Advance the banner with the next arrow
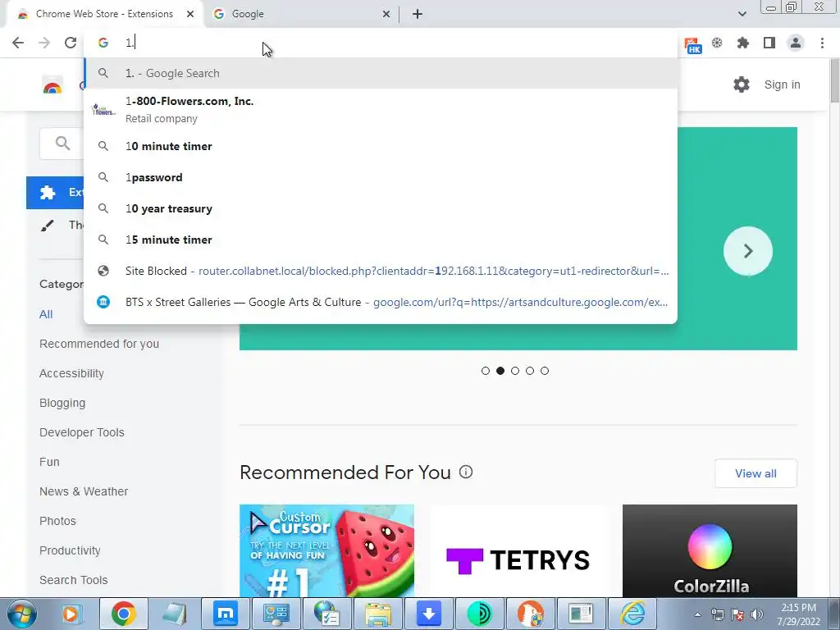The width and height of the screenshot is (840, 630). point(748,251)
